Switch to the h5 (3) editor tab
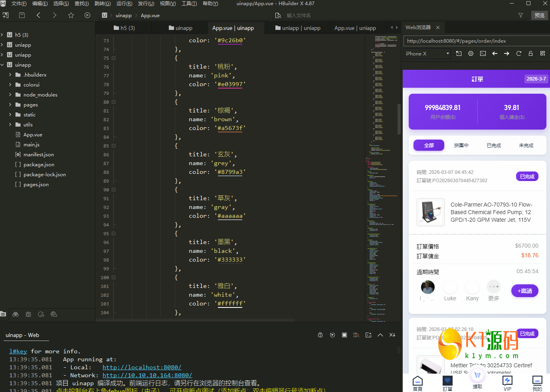 pyautogui.click(x=124, y=28)
